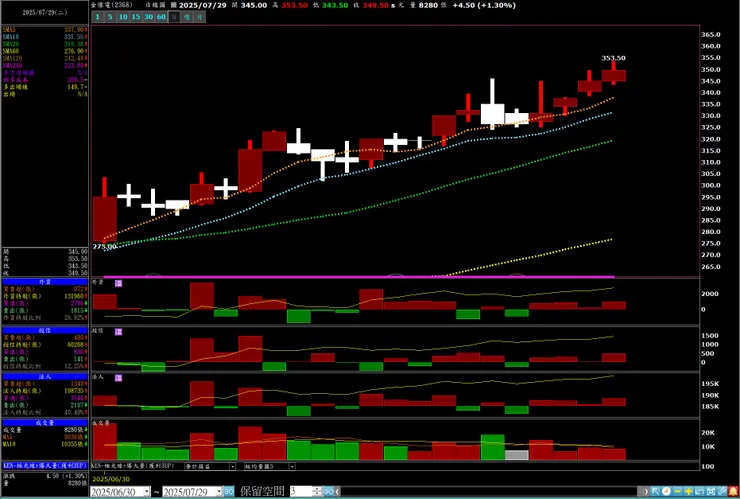This screenshot has width=740, height=499.
Task: Switch to the 1-minute chart period
Action: 97,17
